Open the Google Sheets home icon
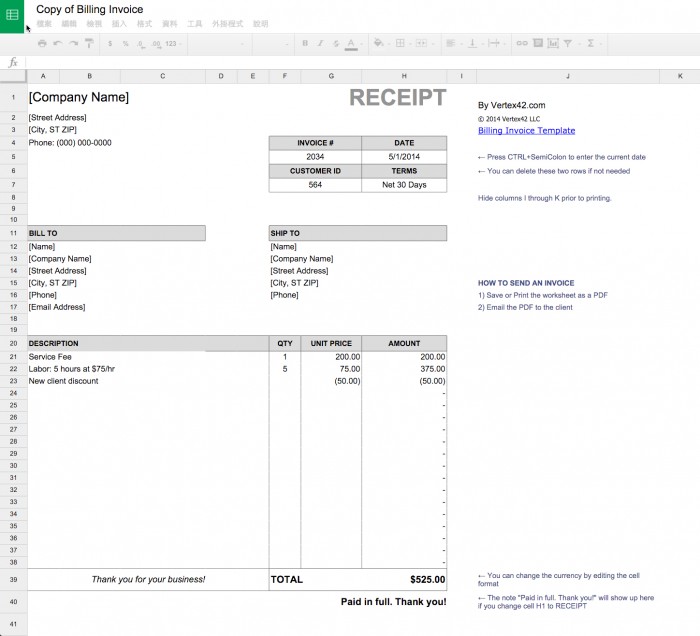Screen dimensions: 700x636 12,15
